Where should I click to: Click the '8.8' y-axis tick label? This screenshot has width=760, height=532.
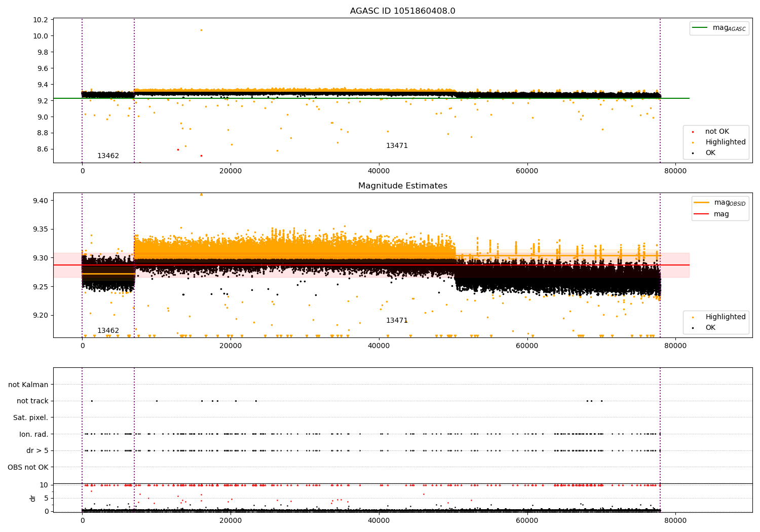point(43,133)
